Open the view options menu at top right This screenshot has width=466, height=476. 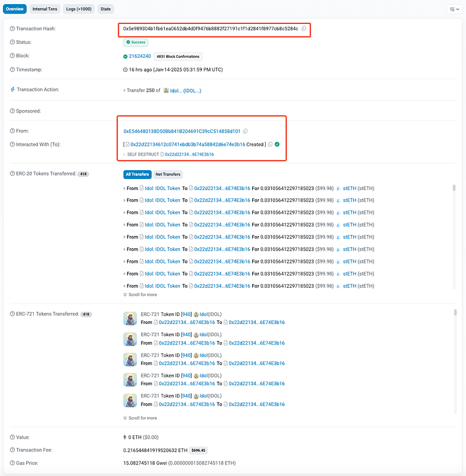(x=454, y=9)
